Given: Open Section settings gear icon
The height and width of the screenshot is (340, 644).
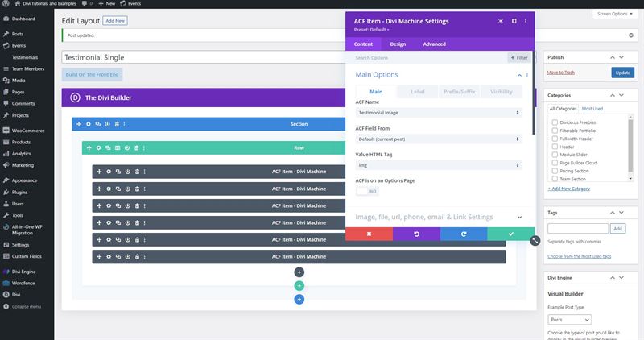Looking at the screenshot, I should tap(89, 124).
